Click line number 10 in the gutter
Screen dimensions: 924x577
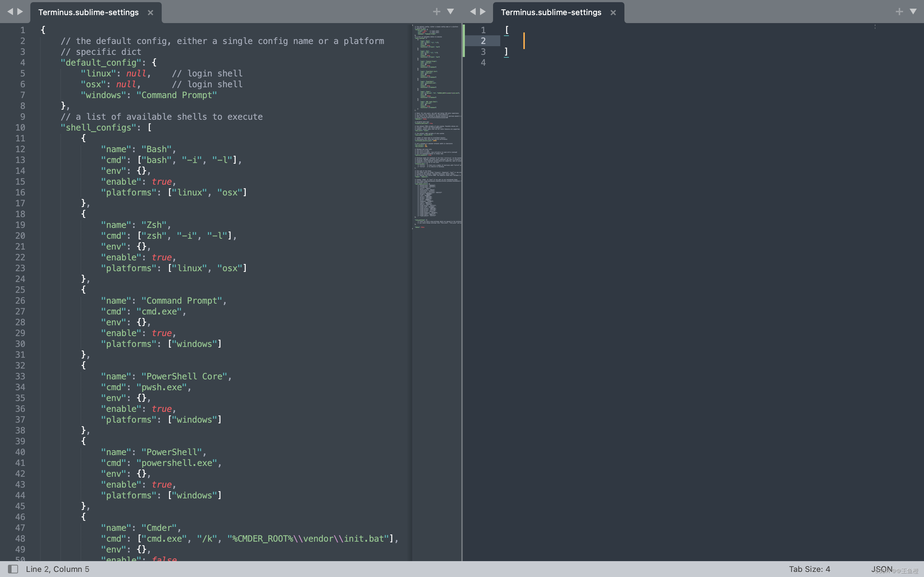[x=20, y=127]
